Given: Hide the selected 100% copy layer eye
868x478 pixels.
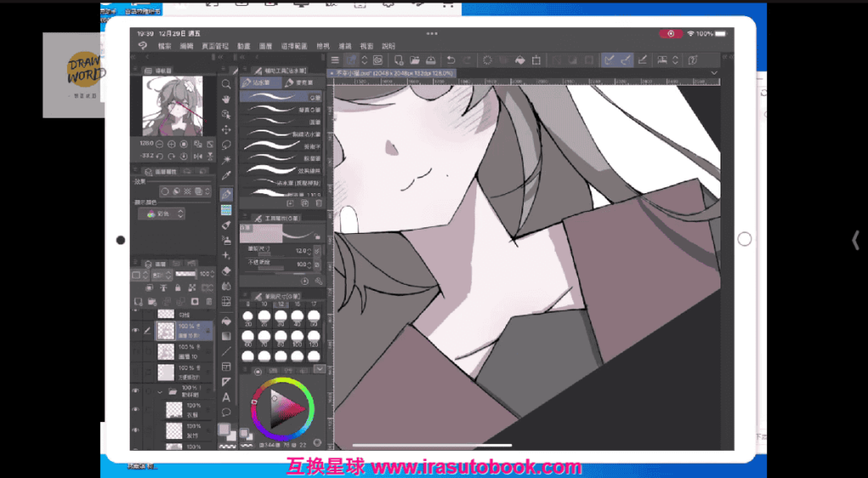Looking at the screenshot, I should tap(135, 331).
